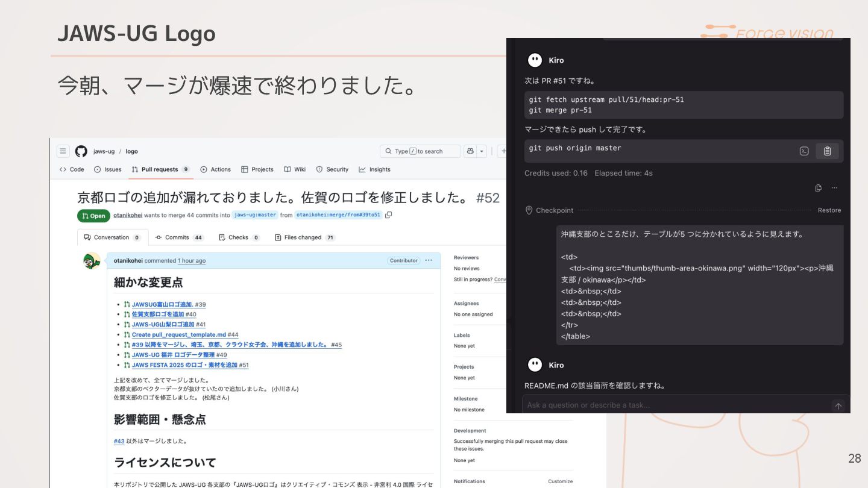Screen dimensions: 868x488
Task: Copy Kiro response icon
Action: point(818,188)
